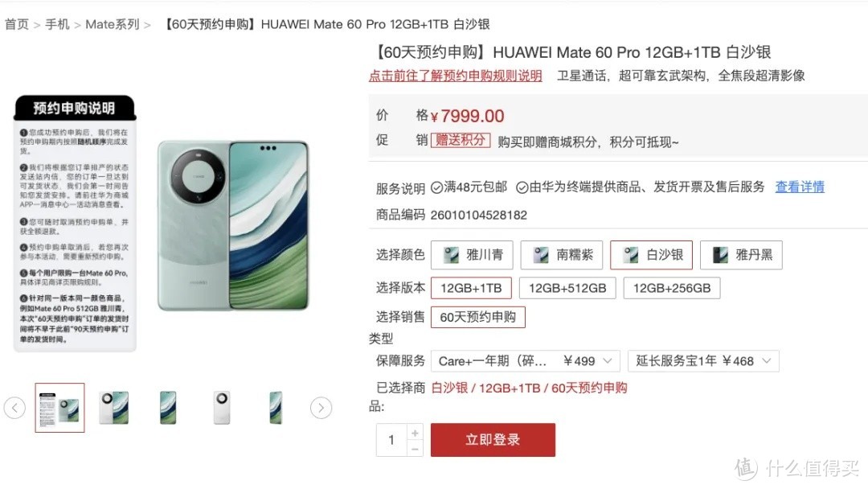The image size is (868, 489).
Task: Go to the Mate系列 breadcrumb
Action: 113,24
